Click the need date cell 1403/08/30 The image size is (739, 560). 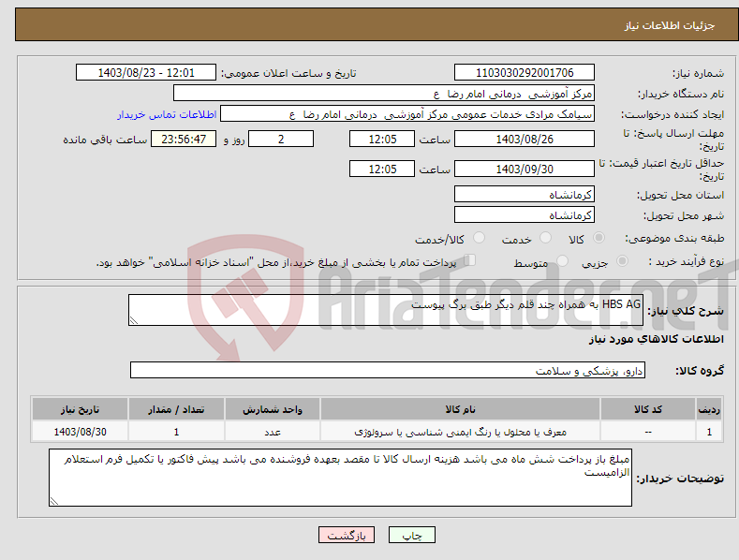pos(81,432)
